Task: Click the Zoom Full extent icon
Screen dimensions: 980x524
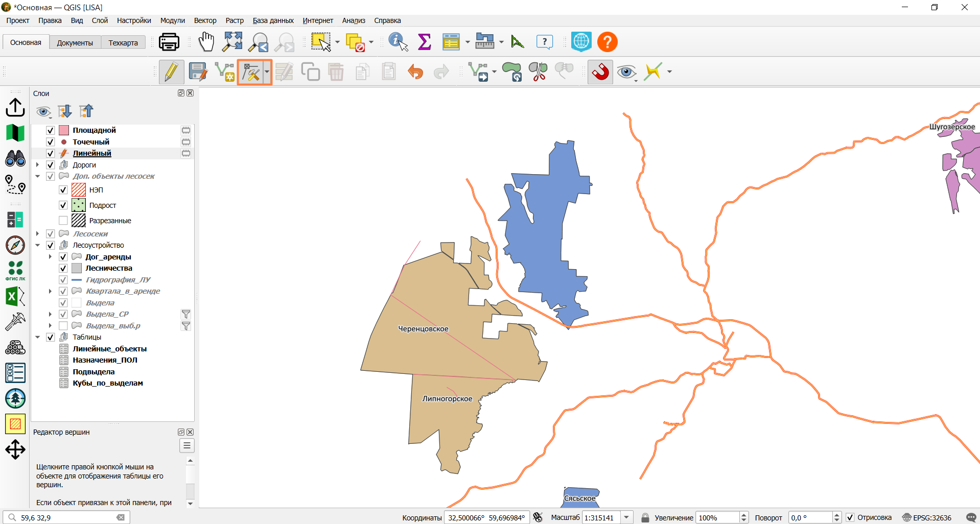Action: point(232,42)
